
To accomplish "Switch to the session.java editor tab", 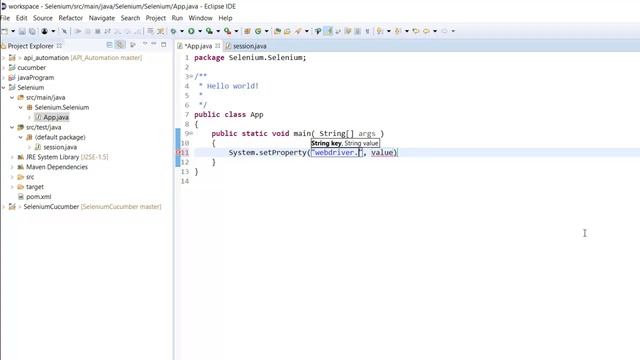I will [x=246, y=46].
